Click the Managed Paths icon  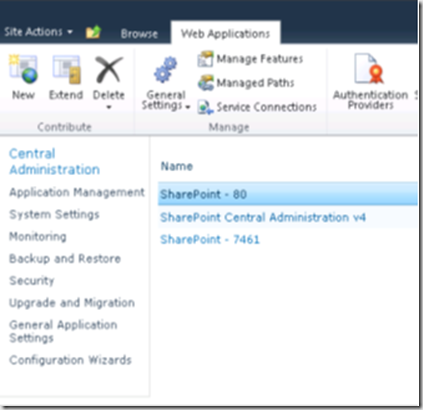pos(206,83)
